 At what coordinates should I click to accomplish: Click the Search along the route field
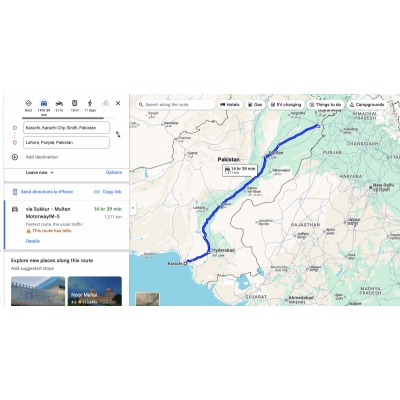pyautogui.click(x=175, y=105)
